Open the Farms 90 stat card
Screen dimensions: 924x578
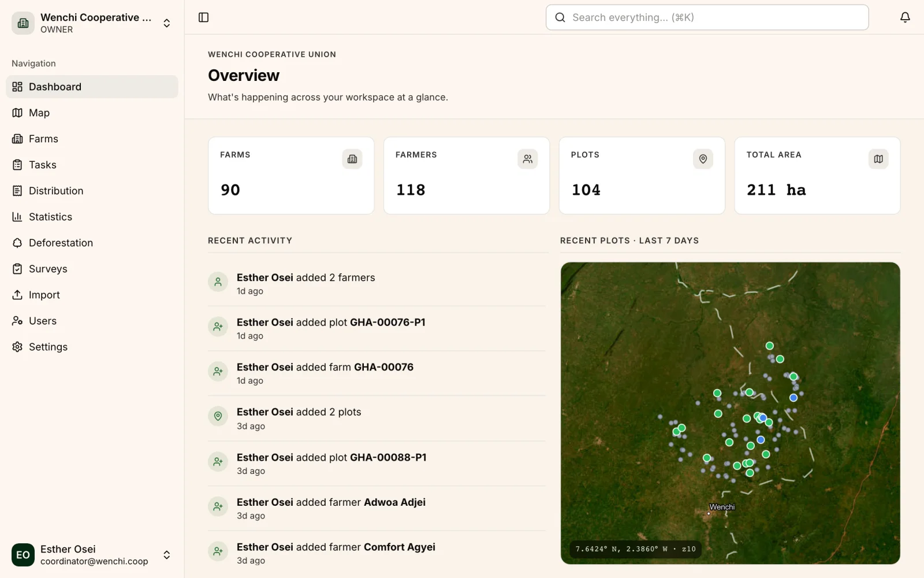pyautogui.click(x=291, y=176)
